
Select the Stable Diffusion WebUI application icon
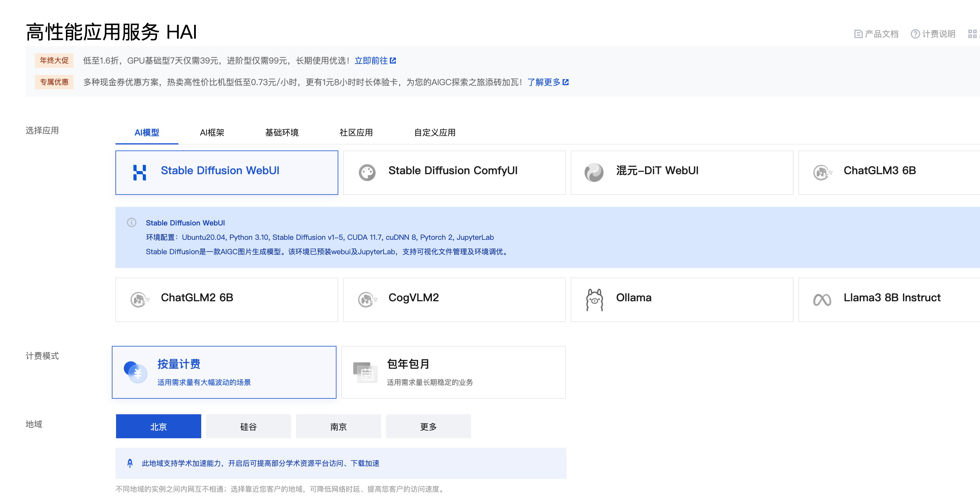point(140,172)
